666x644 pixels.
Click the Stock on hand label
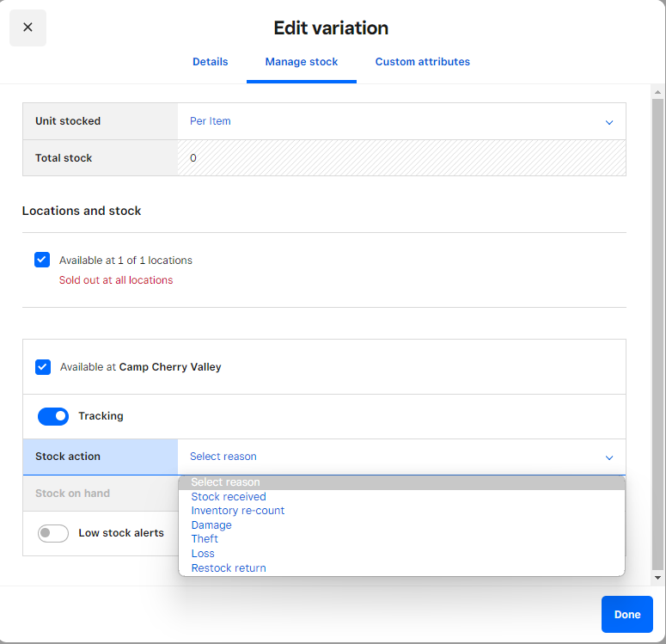pyautogui.click(x=73, y=494)
